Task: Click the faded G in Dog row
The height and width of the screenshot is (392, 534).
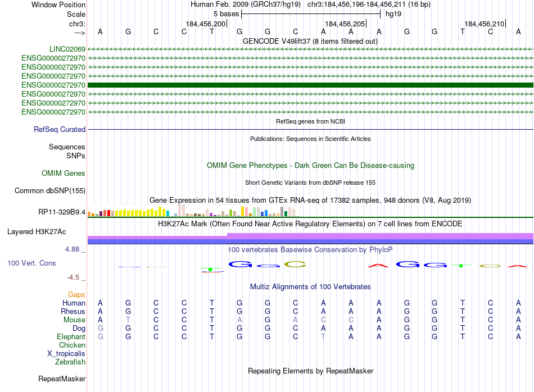Action: [100, 329]
